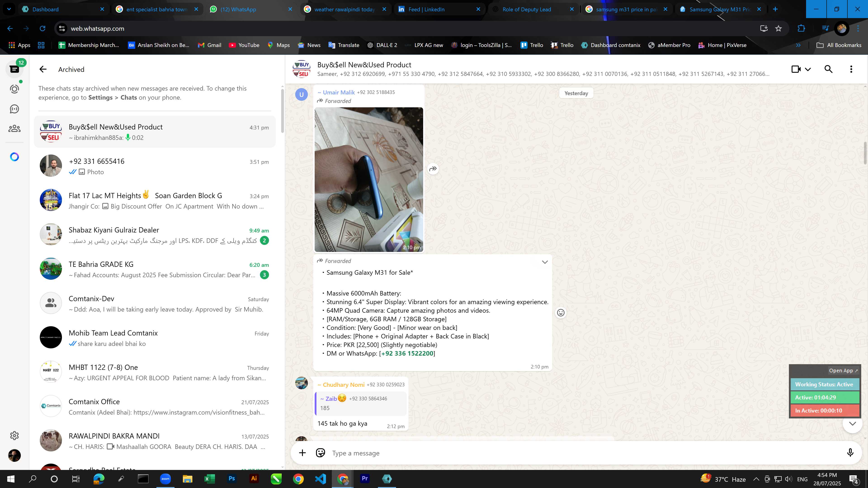
Task: Open emoji picker in message box
Action: tap(321, 453)
